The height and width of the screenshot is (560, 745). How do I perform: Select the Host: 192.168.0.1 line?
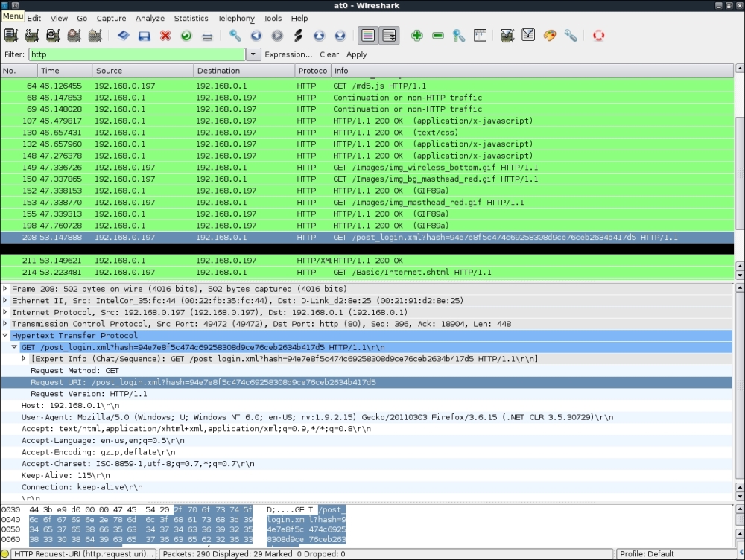tap(367, 405)
